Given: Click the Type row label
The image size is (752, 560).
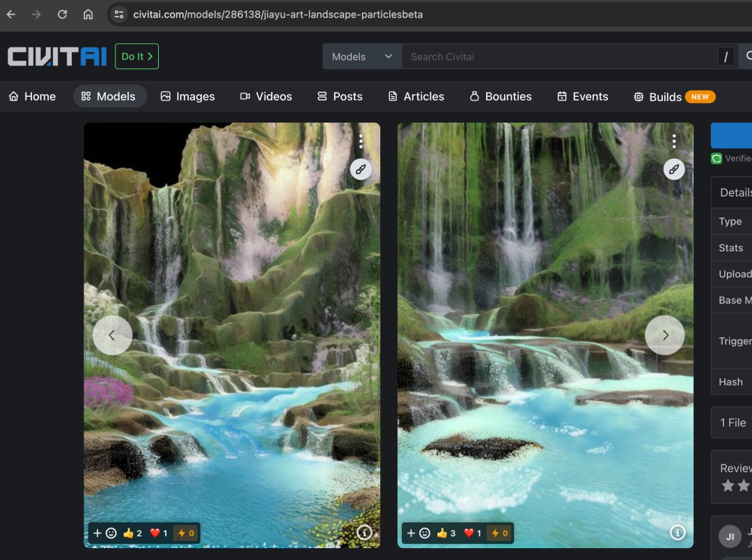Looking at the screenshot, I should [730, 221].
